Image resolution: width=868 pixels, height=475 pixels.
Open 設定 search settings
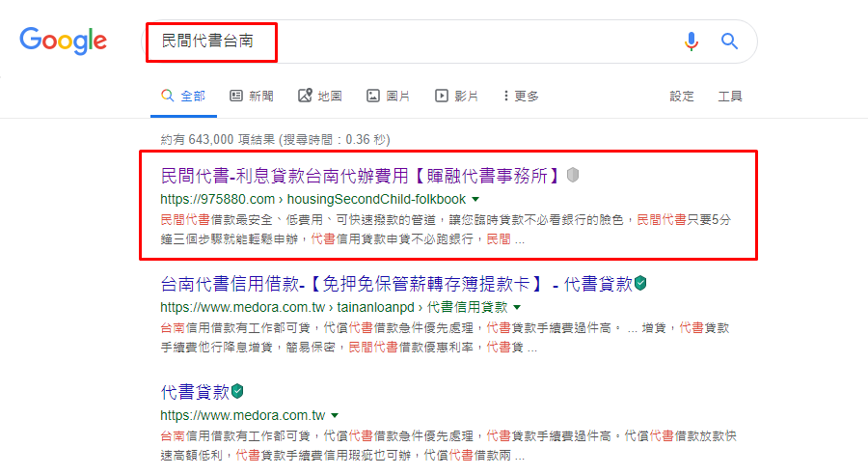[x=682, y=97]
